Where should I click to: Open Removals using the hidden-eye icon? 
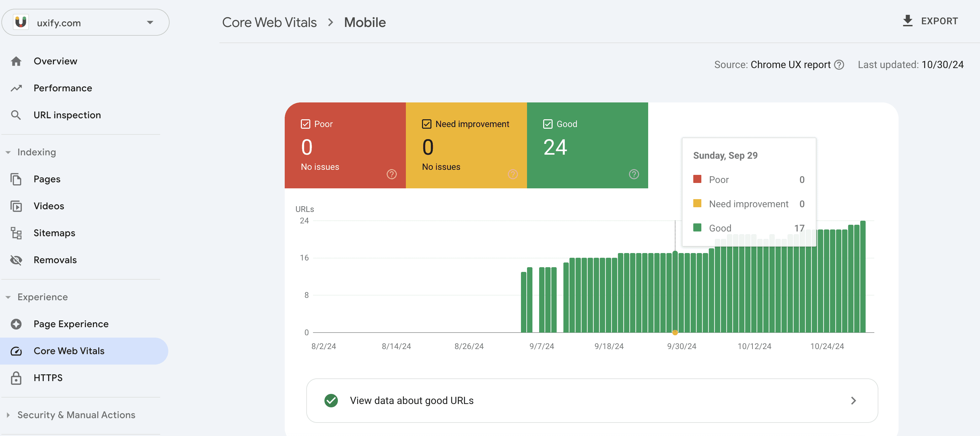pos(17,260)
